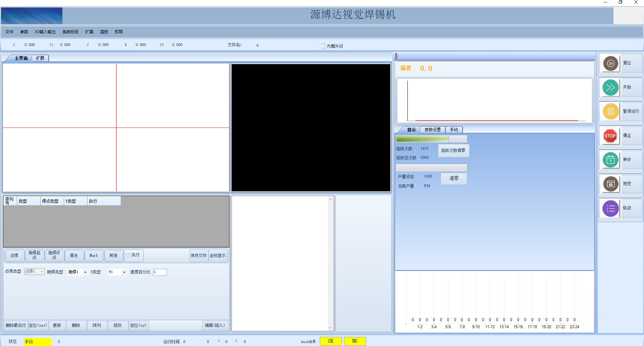This screenshot has width=644, height=346.
Task: Open the 系统标定 menu
Action: pyautogui.click(x=70, y=32)
